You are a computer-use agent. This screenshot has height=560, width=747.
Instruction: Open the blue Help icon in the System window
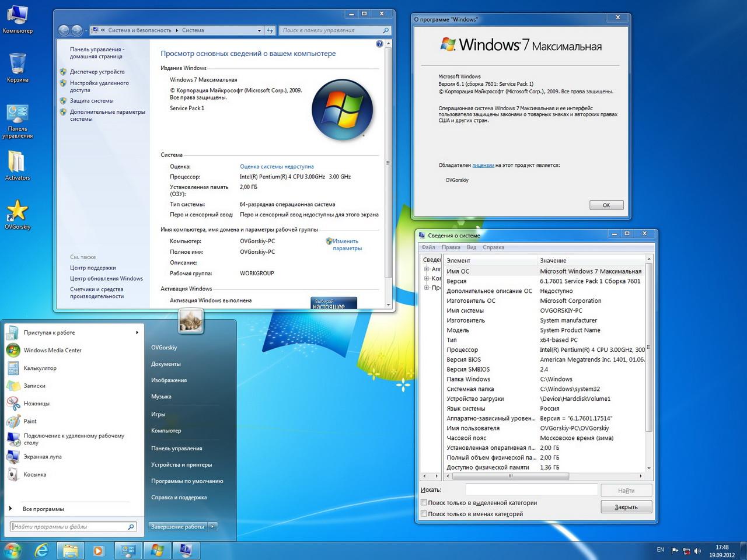click(379, 44)
